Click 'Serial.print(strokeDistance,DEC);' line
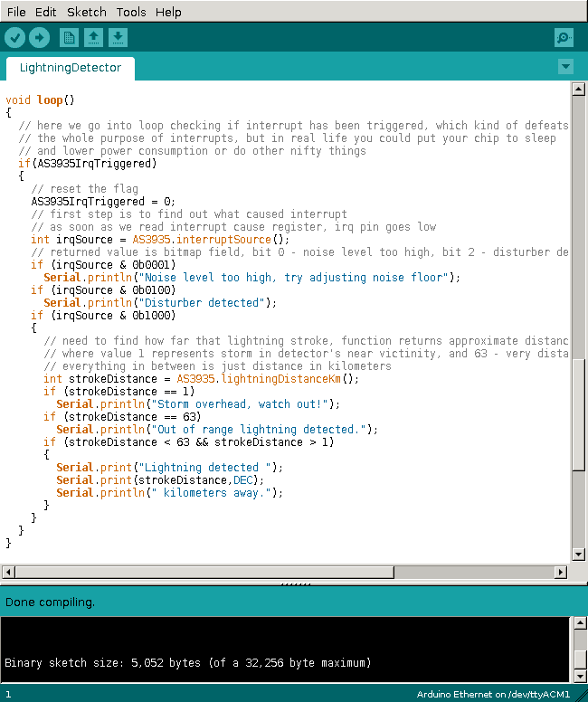The height and width of the screenshot is (702, 588). click(160, 480)
